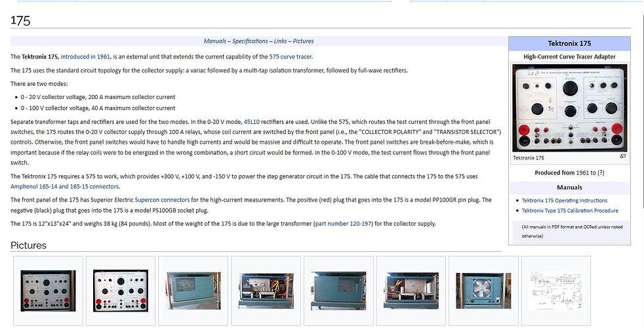Open fifth gallery thumbnail of blue side cover
The height and width of the screenshot is (328, 644).
(338, 291)
